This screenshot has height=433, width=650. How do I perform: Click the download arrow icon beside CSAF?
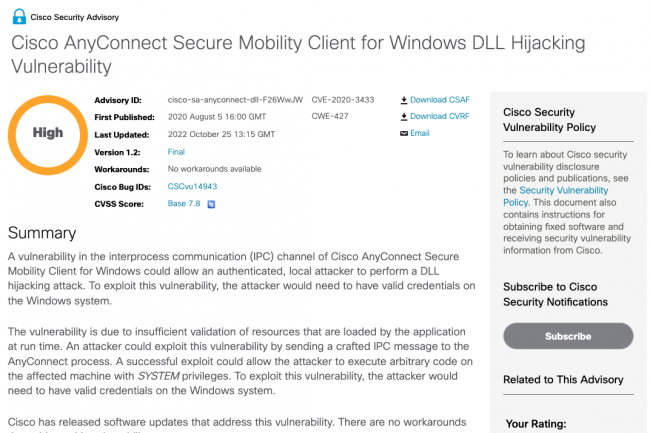click(404, 100)
